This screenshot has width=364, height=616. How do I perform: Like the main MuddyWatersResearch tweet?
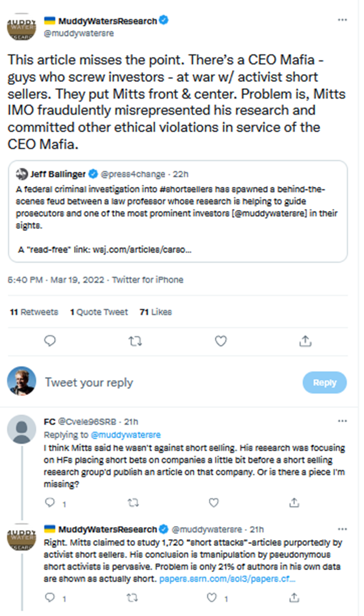[x=221, y=341]
